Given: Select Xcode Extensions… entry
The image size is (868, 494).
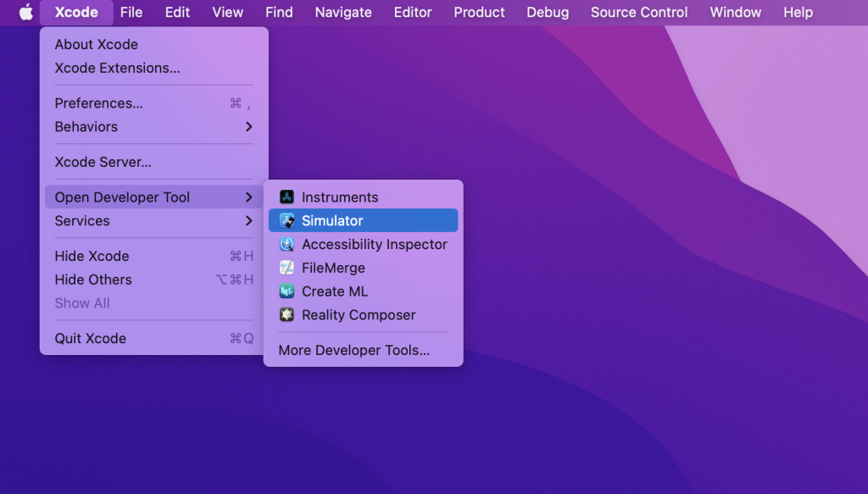Looking at the screenshot, I should (x=154, y=68).
